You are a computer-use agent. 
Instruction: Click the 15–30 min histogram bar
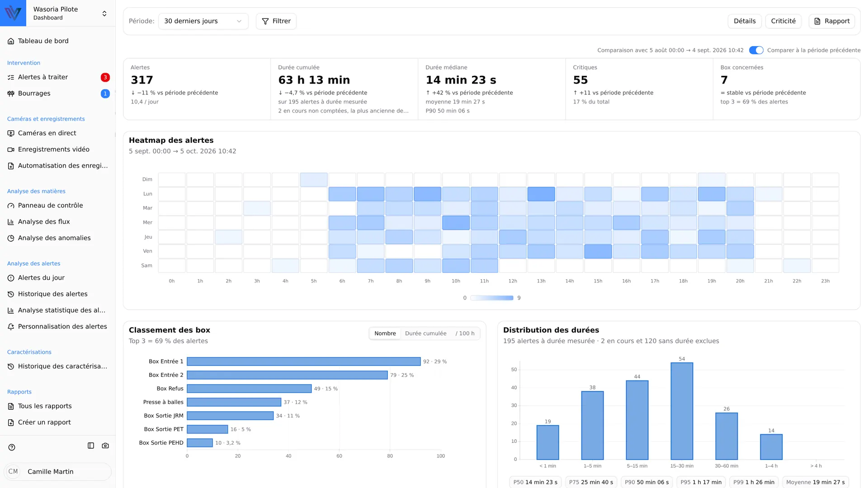point(682,411)
